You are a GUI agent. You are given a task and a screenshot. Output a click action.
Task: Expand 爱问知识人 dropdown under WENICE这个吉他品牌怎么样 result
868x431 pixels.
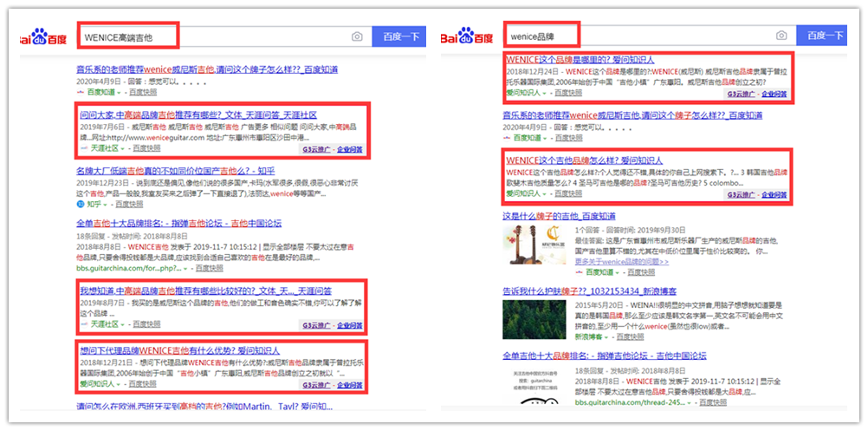(544, 193)
